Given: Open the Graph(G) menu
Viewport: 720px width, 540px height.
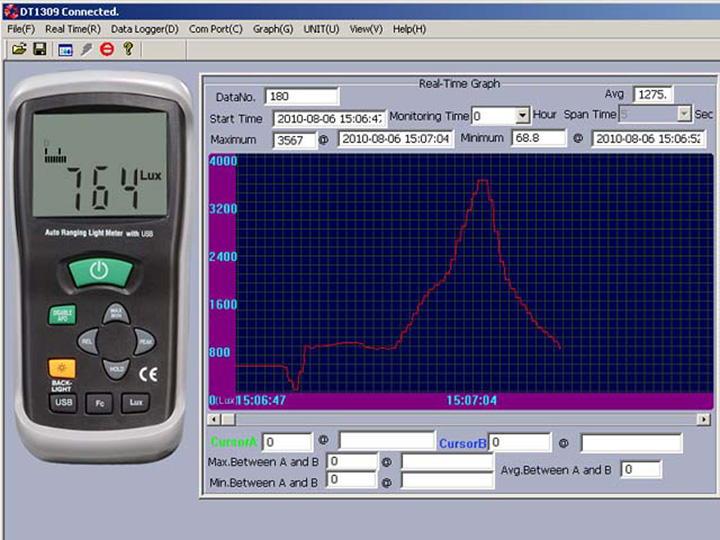Looking at the screenshot, I should (x=273, y=29).
